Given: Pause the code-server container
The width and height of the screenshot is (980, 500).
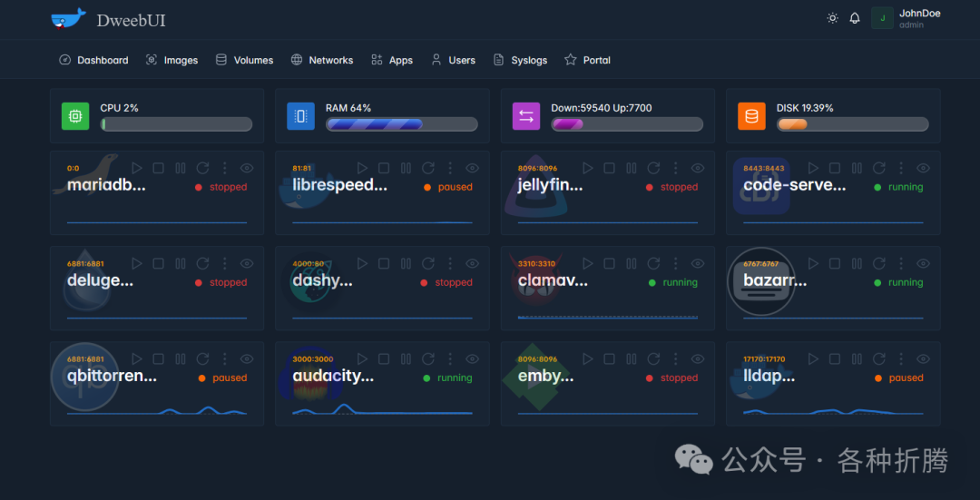Looking at the screenshot, I should [857, 168].
